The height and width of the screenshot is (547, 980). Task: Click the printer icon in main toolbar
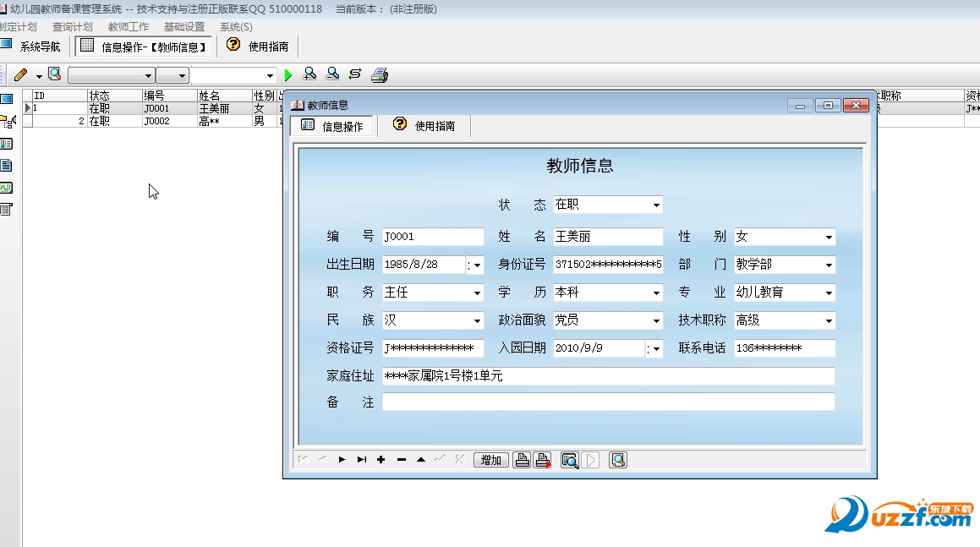(x=380, y=75)
